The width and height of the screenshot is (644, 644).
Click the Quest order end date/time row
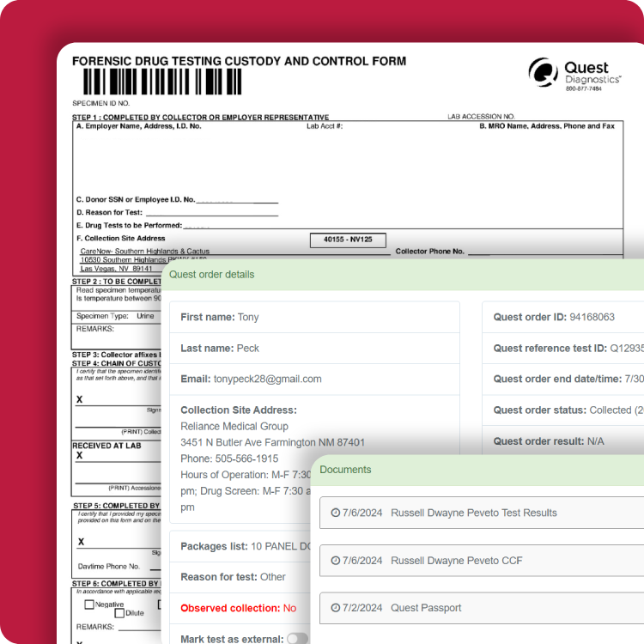(563, 379)
